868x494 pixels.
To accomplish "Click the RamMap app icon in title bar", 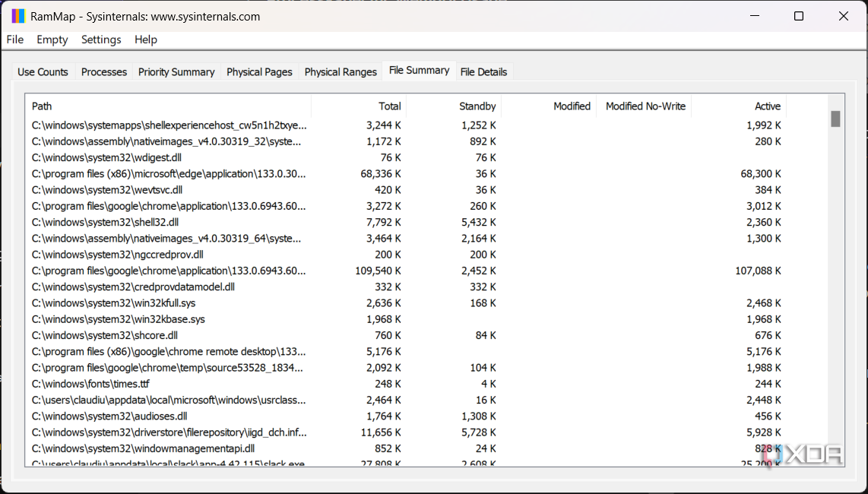I will [18, 16].
